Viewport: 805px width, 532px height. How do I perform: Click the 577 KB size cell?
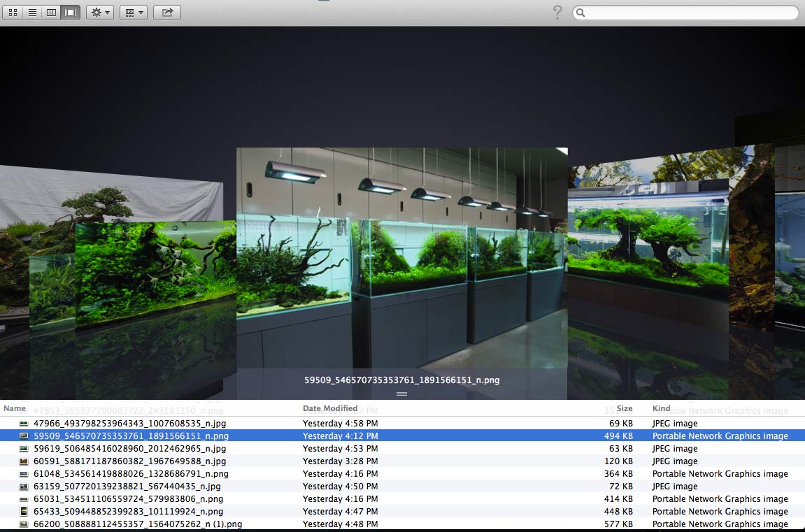tap(618, 524)
